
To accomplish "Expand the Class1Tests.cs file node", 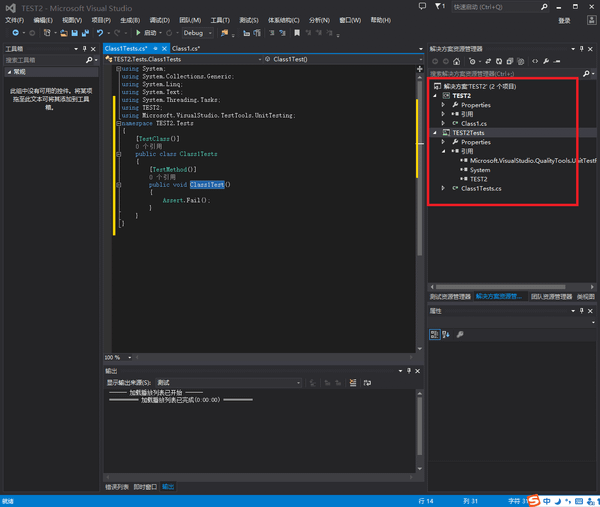I will [x=443, y=188].
